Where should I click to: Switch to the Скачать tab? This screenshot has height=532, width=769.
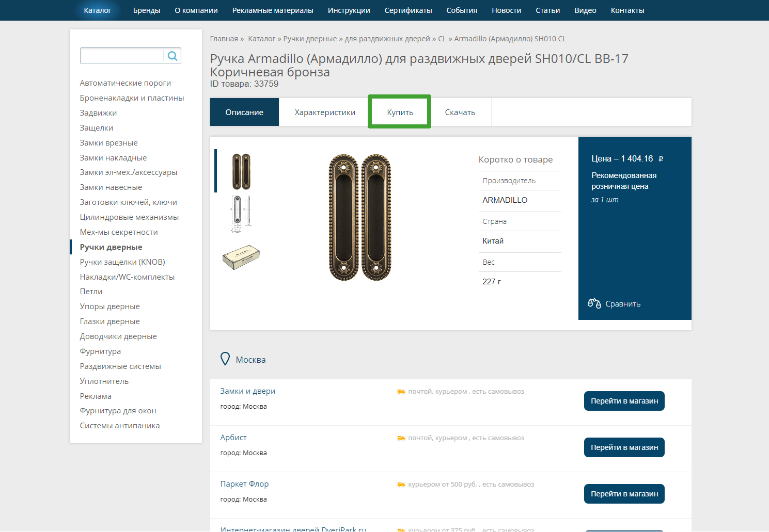click(x=460, y=112)
